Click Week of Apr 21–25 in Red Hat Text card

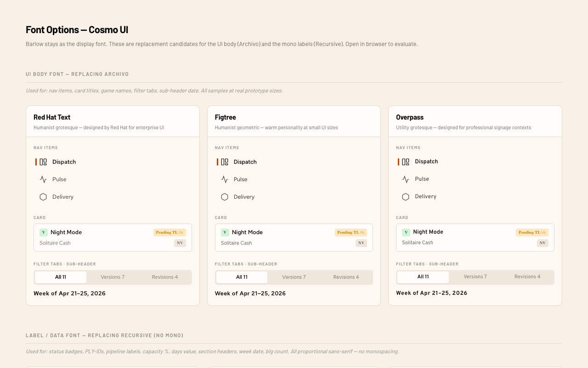69,293
